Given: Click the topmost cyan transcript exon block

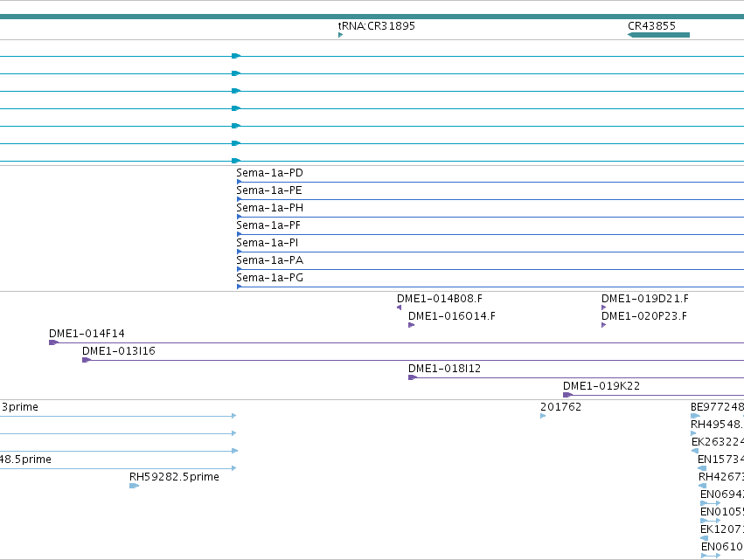Looking at the screenshot, I should (236, 56).
